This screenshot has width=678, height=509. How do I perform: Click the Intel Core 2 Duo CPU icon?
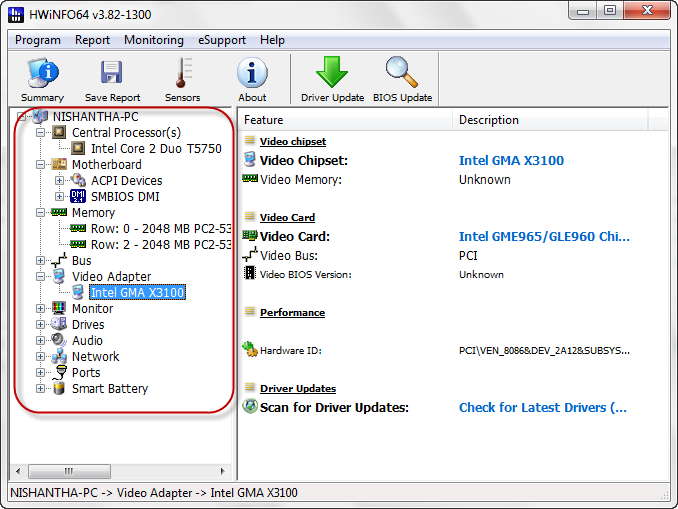point(78,148)
